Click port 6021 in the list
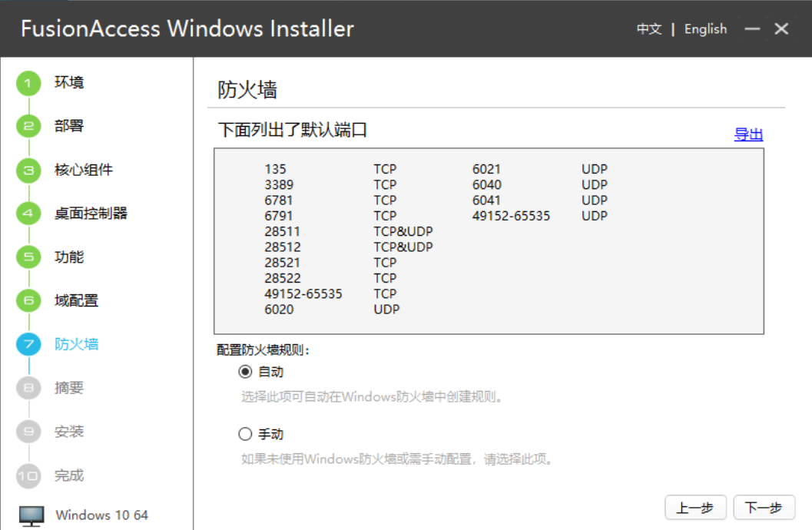 [486, 169]
